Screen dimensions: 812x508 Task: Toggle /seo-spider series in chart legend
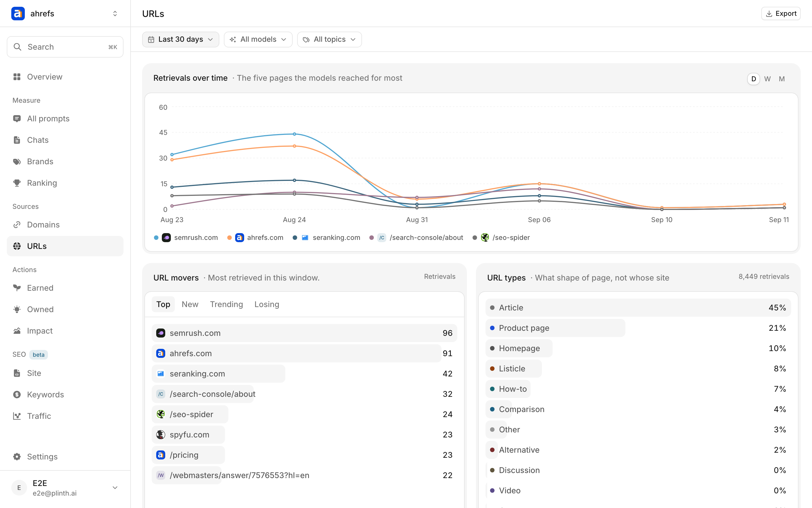coord(501,238)
